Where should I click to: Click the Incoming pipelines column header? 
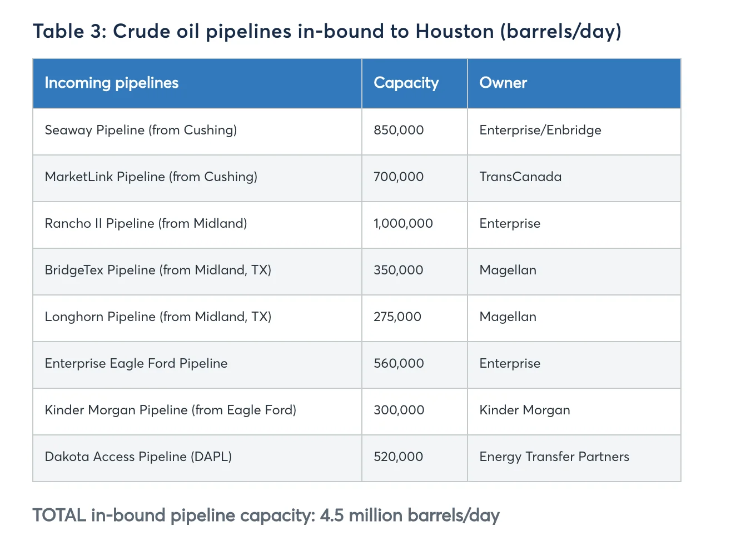[x=112, y=83]
